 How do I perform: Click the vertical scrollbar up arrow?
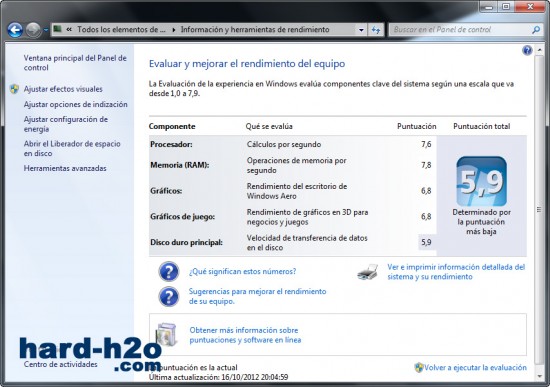click(x=539, y=51)
